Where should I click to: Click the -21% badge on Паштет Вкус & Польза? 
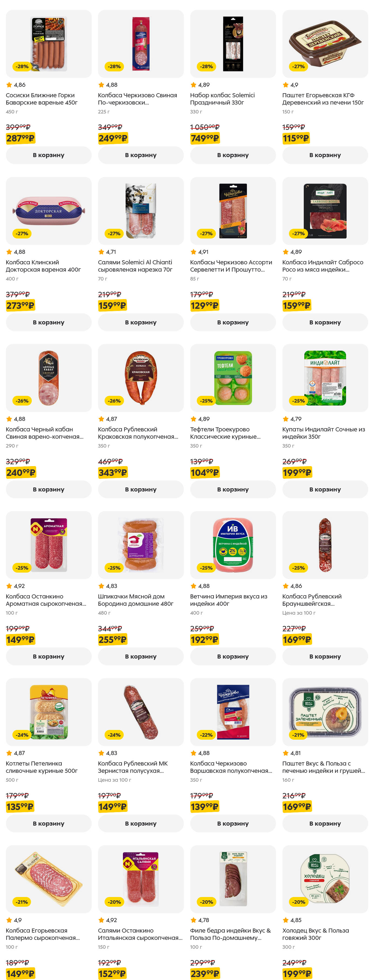point(298,735)
